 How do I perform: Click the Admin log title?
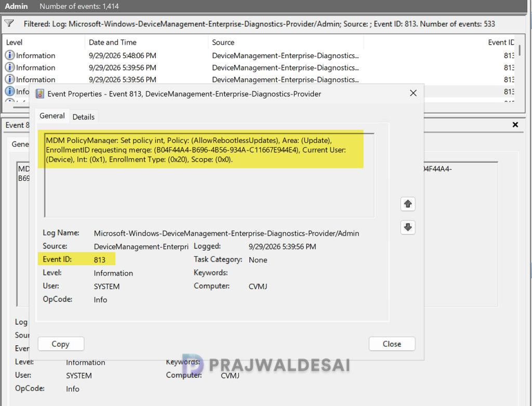click(16, 6)
